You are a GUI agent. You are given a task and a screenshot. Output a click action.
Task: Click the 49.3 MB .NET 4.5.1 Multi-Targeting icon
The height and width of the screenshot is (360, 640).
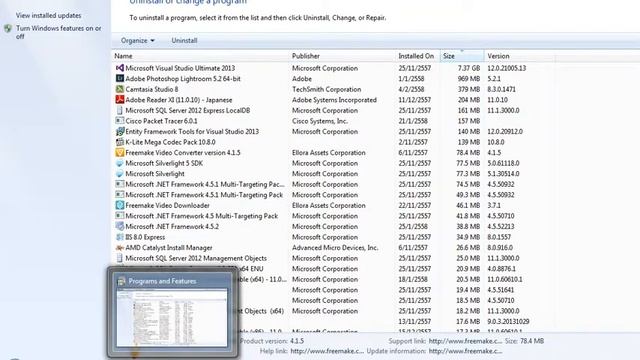120,195
